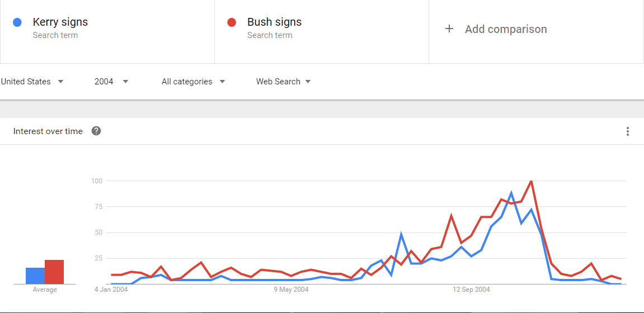Click the 4 Jan 2004 axis label
Screen dimensions: 644x313
[111, 290]
